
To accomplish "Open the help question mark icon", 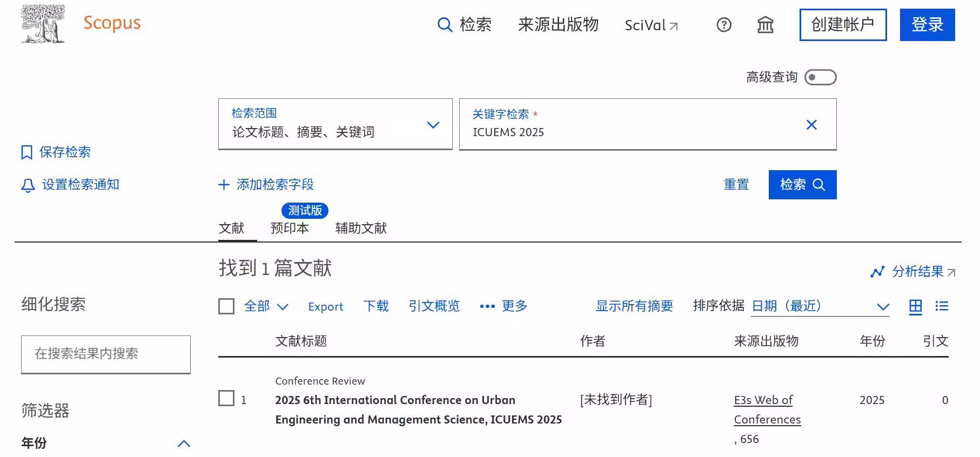I will [x=723, y=25].
